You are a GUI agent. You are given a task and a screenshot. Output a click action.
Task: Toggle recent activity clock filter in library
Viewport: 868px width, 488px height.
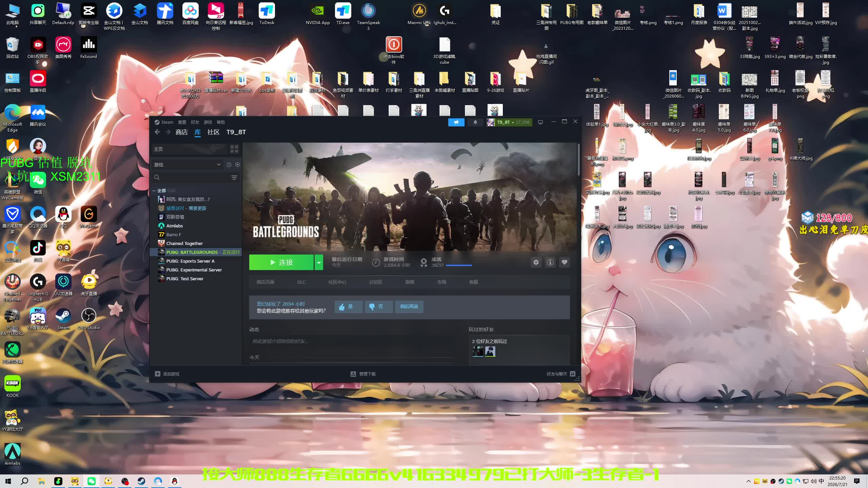click(229, 165)
